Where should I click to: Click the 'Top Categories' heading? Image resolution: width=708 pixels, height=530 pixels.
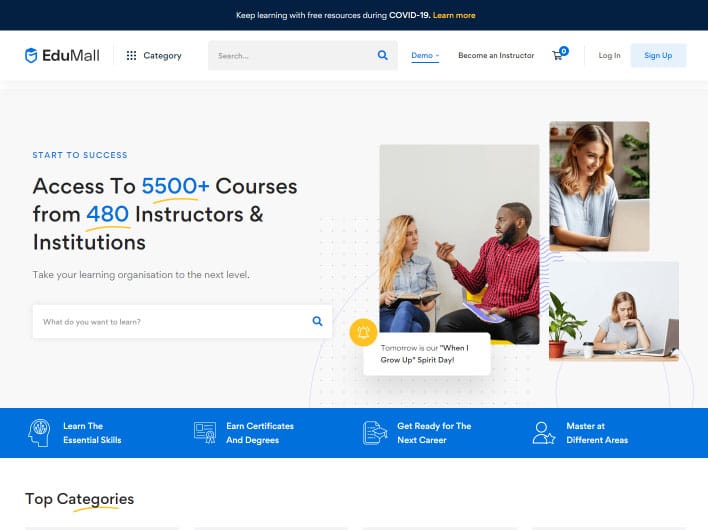(79, 499)
